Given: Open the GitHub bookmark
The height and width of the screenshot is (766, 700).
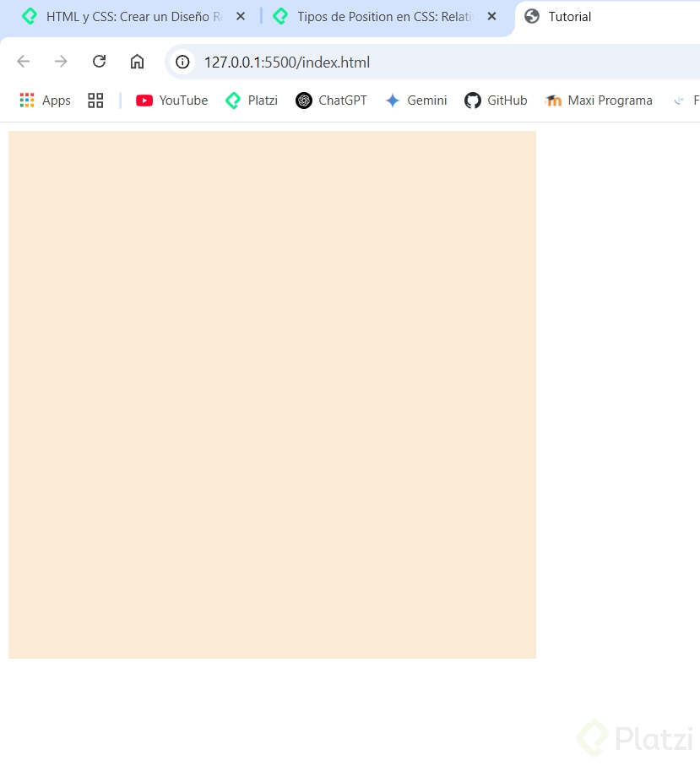Looking at the screenshot, I should coord(496,101).
